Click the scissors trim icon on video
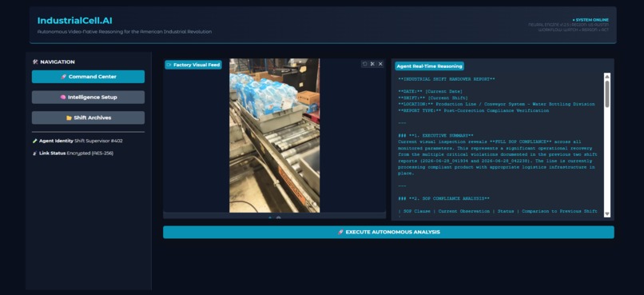 372,64
